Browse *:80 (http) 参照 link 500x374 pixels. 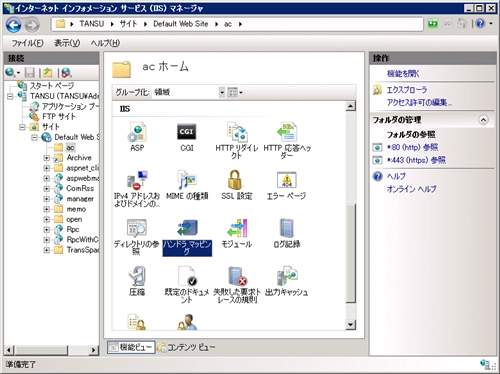click(x=412, y=147)
